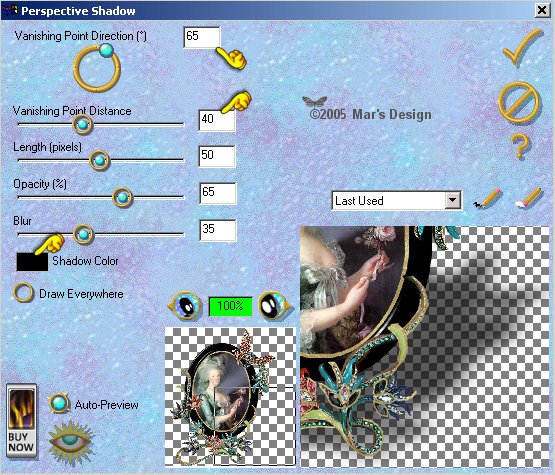Click the spiky eye preview icon
555x475 pixels.
pos(71,439)
